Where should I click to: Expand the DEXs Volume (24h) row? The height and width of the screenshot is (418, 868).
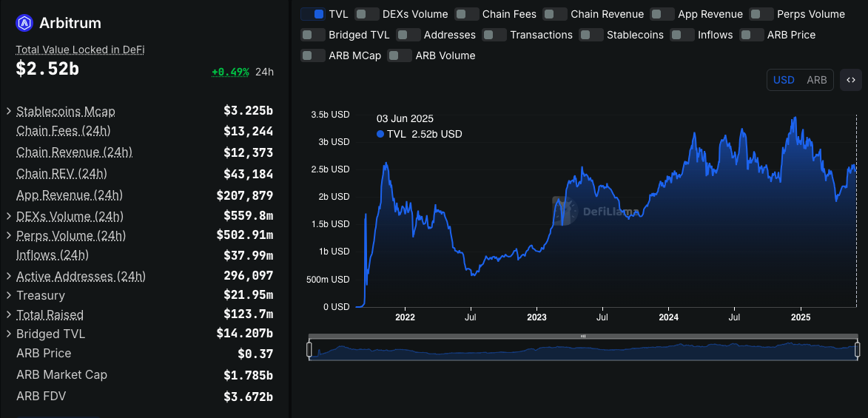(x=9, y=217)
